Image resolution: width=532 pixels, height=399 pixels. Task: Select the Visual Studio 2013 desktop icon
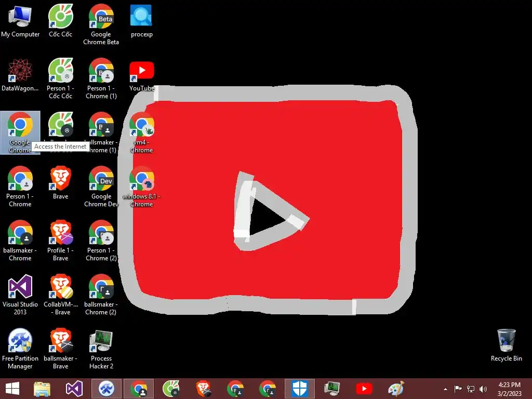[20, 294]
